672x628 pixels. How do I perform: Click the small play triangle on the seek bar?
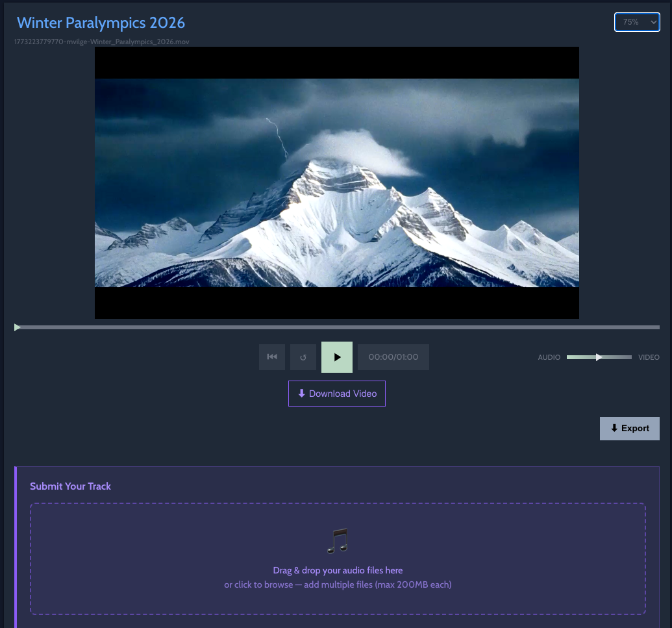pyautogui.click(x=17, y=327)
